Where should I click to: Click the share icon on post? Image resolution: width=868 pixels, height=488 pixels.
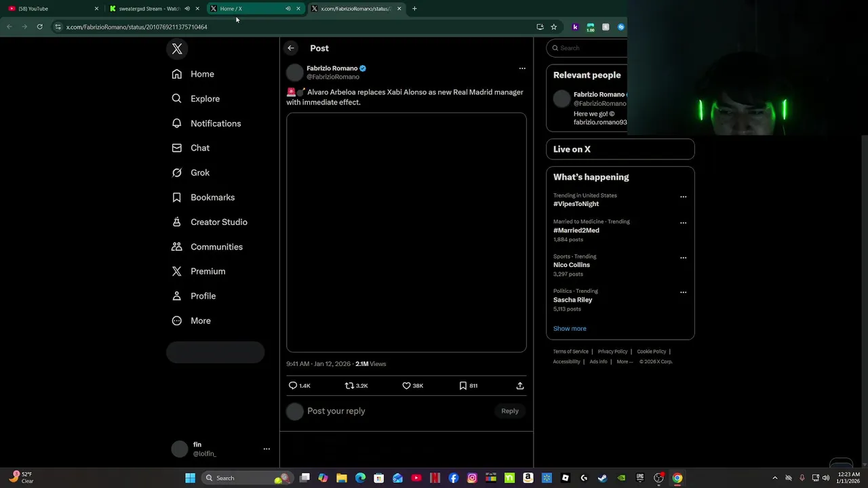click(x=520, y=386)
